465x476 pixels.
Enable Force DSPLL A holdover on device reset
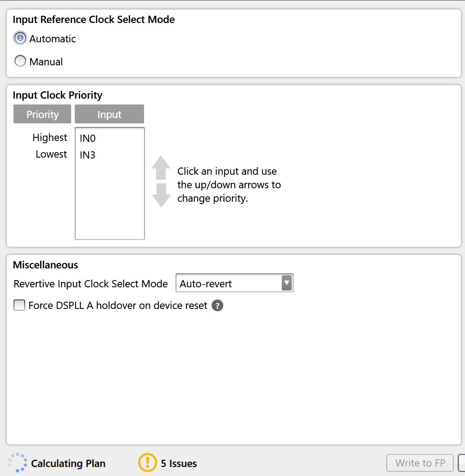18,305
